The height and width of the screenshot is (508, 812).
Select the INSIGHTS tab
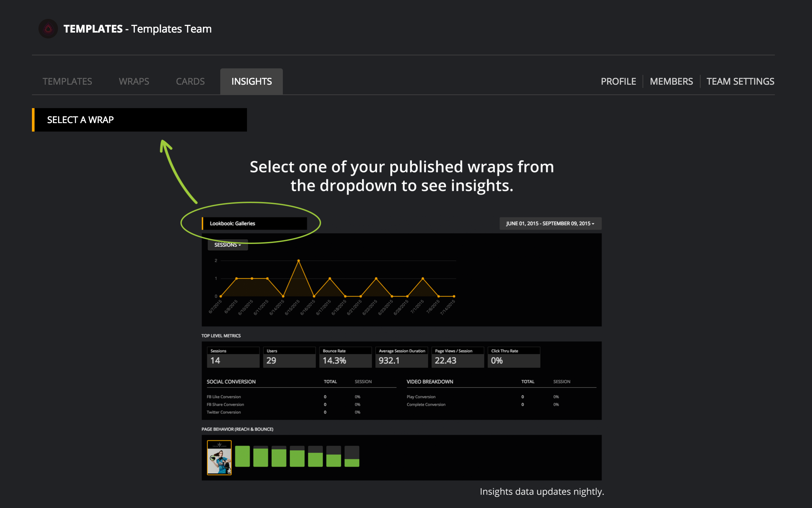252,81
